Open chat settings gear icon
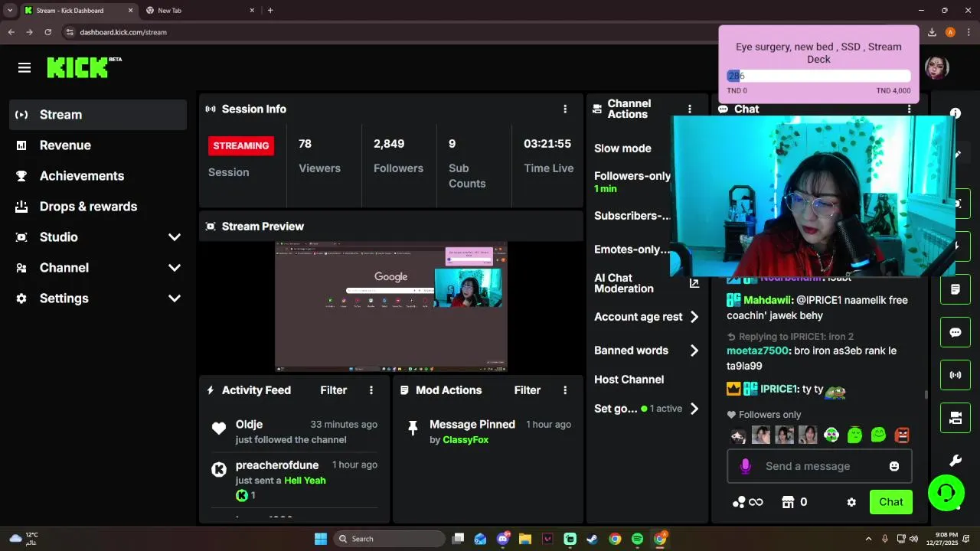 pos(851,502)
